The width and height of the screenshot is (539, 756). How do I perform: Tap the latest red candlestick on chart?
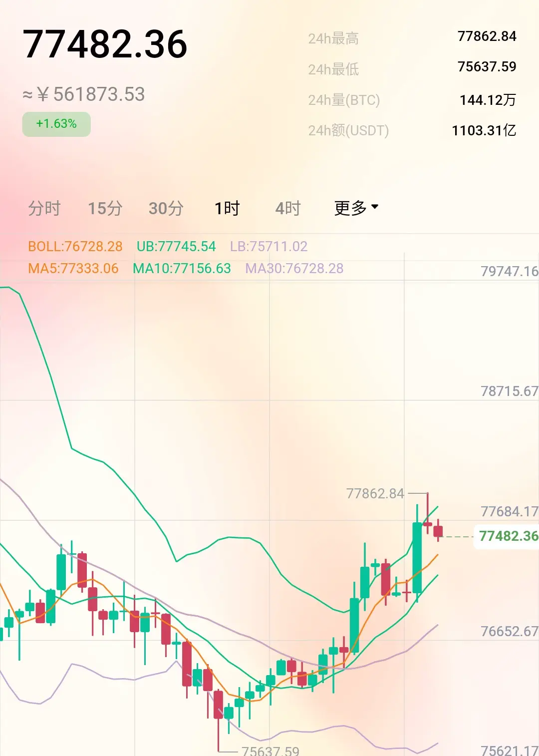[x=438, y=531]
